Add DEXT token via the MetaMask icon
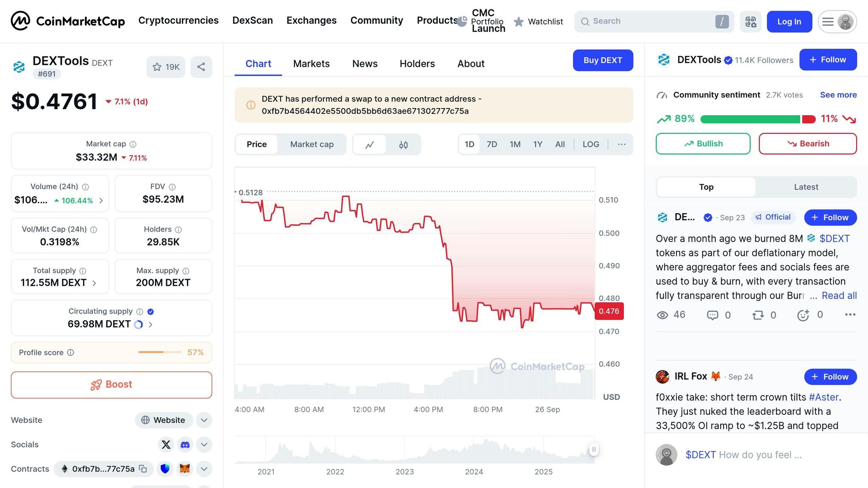Viewport: 868px width, 488px height. coord(185,469)
